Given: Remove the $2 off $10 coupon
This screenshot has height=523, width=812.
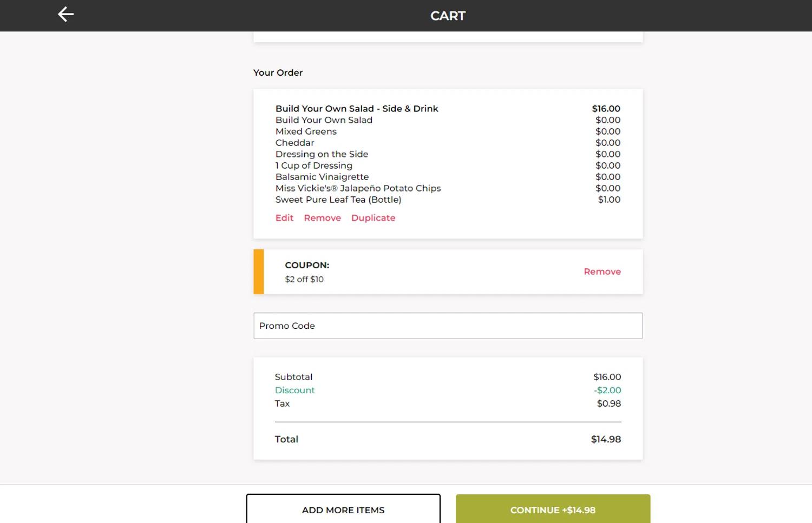Looking at the screenshot, I should coord(602,272).
